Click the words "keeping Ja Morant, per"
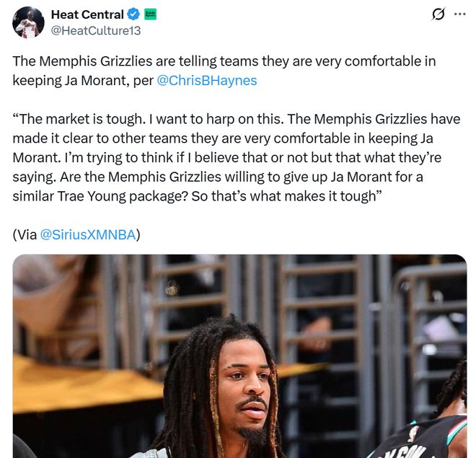This screenshot has width=476, height=458. [x=83, y=81]
